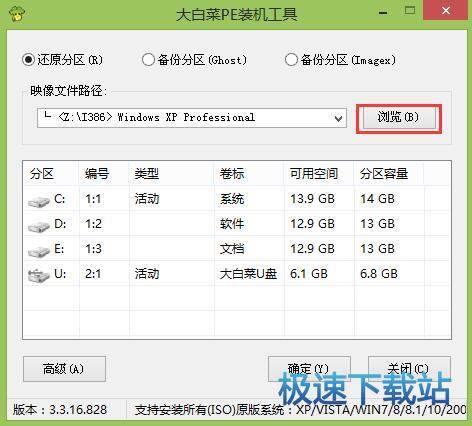Screen dimensions: 472x426
Task: Click the 大白菜U盘 volume label cell
Action: (248, 274)
